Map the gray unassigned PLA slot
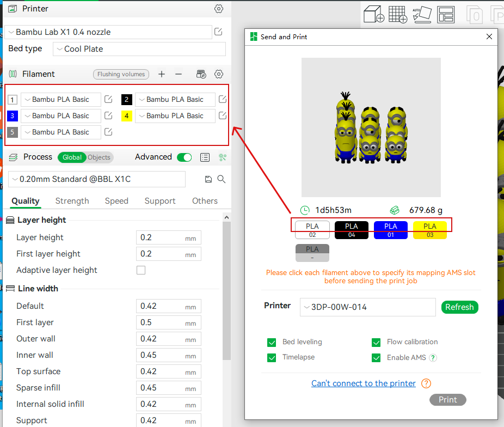Viewport: 504px width, 427px height. (312, 253)
